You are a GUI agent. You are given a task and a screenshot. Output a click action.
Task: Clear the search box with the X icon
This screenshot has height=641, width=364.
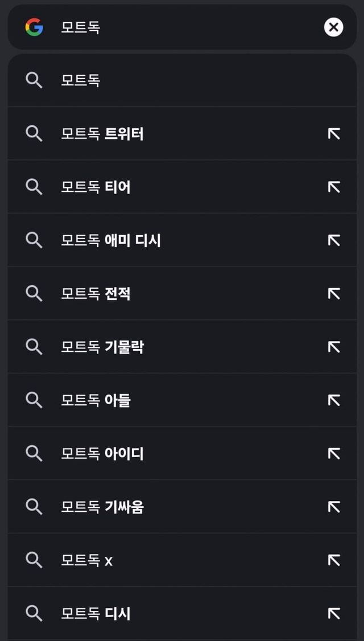[334, 27]
